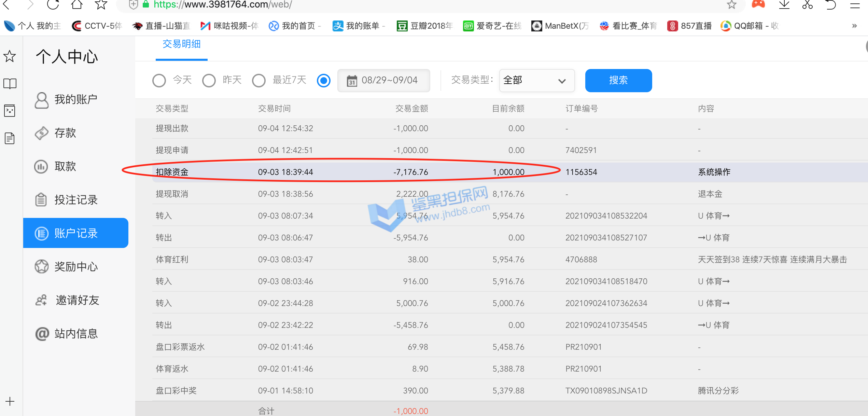Viewport: 868px width, 416px height.
Task: Open 投注记录 in the side menu
Action: (x=76, y=200)
